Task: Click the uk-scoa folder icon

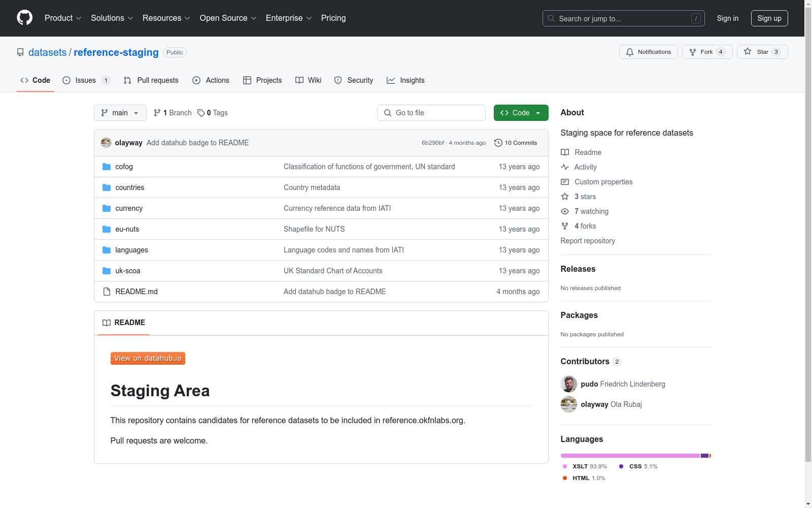Action: tap(107, 271)
